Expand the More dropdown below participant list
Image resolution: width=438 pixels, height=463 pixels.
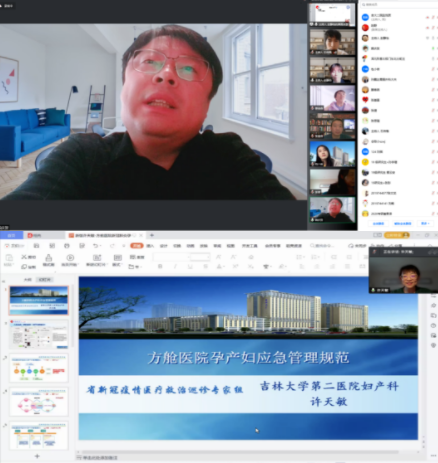[425, 223]
